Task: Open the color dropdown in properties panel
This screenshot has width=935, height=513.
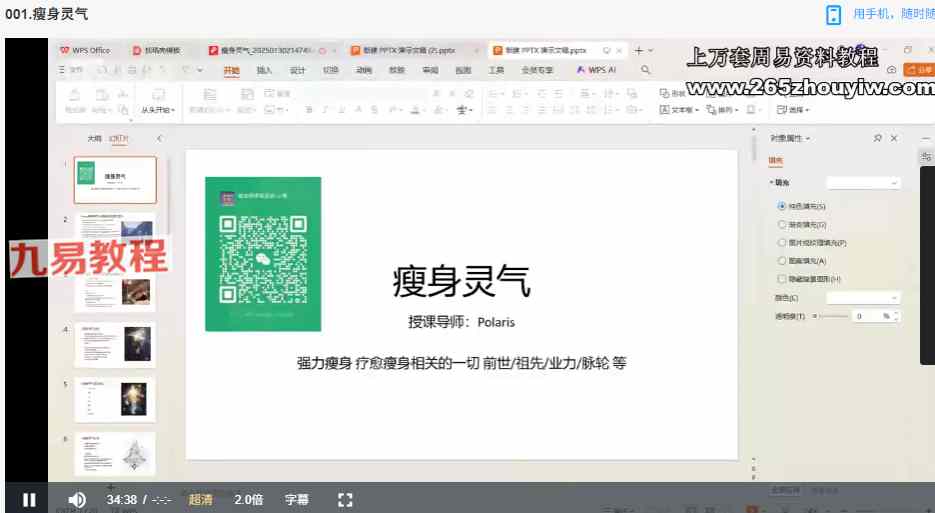Action: click(863, 298)
